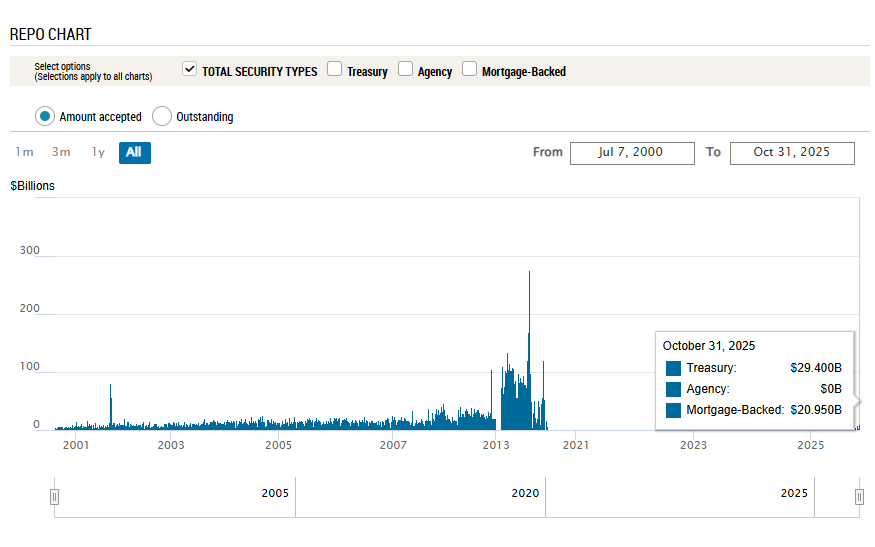This screenshot has width=875, height=547.
Task: Edit the From date field
Action: [632, 152]
